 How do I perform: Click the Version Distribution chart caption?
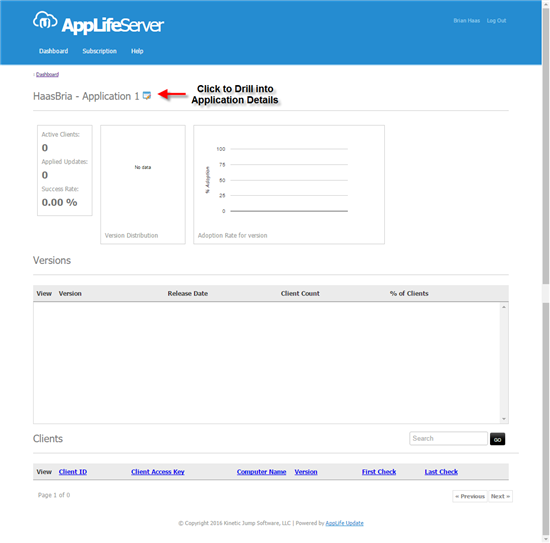131,235
